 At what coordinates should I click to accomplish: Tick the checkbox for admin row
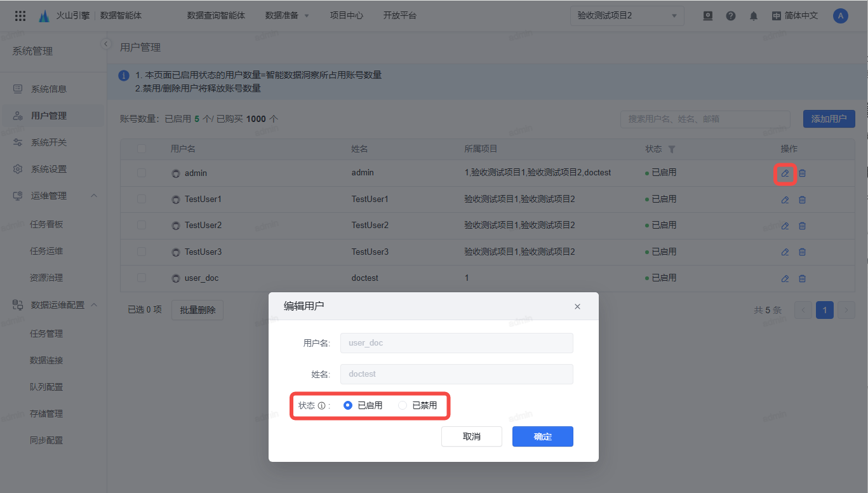(142, 173)
